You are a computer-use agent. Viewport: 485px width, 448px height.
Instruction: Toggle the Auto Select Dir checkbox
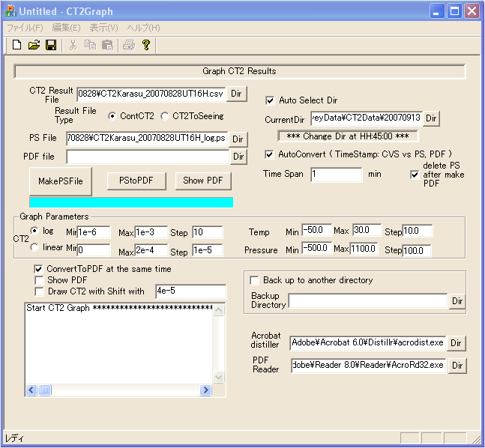[x=271, y=100]
